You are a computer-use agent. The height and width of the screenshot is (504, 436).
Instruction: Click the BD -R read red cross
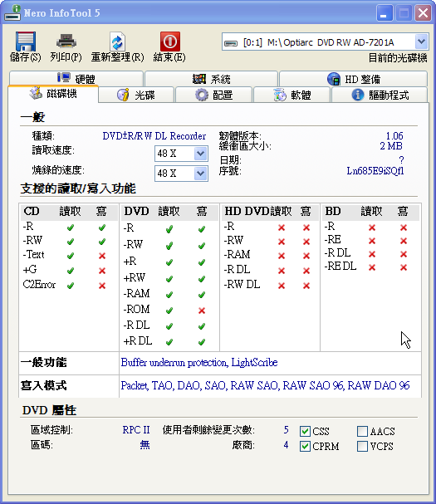[x=372, y=228]
